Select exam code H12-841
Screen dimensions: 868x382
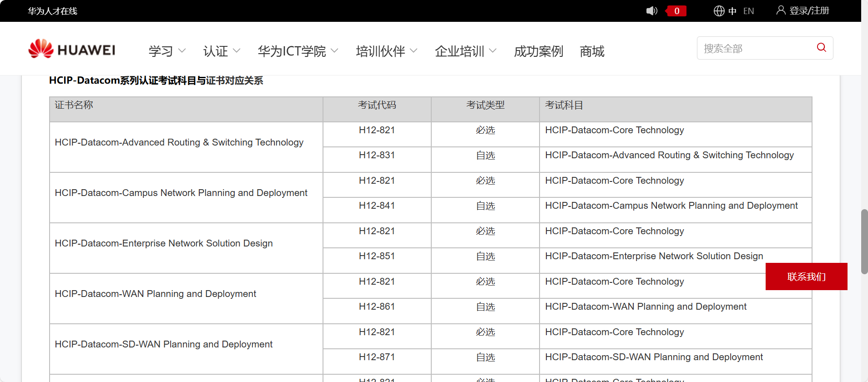[377, 206]
